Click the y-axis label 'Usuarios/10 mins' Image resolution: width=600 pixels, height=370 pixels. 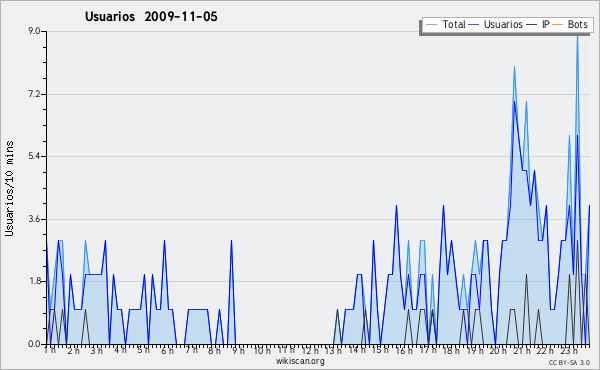[9, 188]
